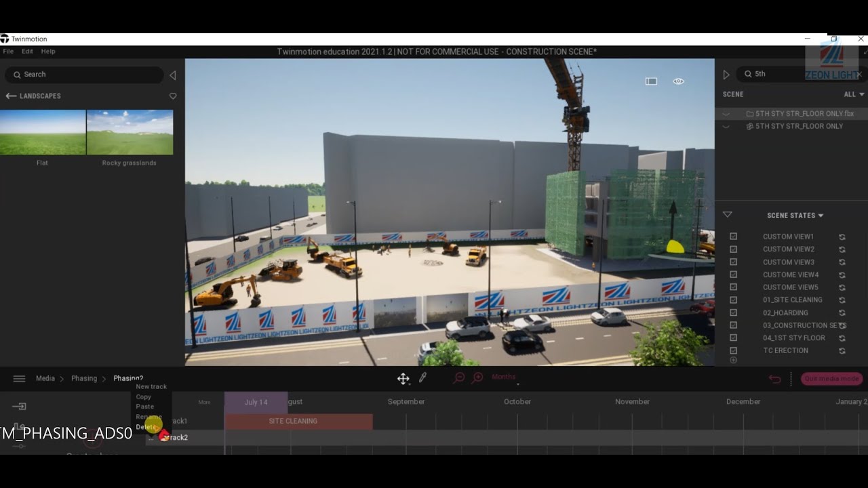Toggle the CUSTOM VIEW2 checkbox
This screenshot has width=868, height=488.
[x=733, y=249]
